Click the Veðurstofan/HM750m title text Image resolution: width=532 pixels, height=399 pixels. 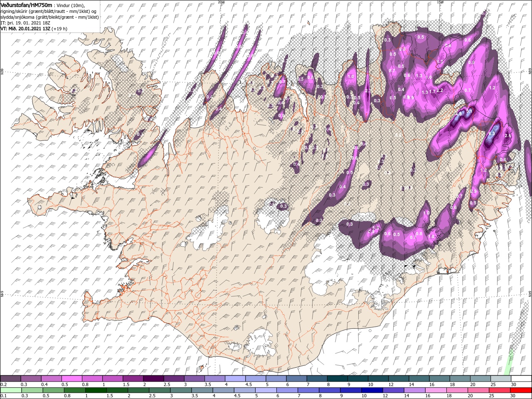coord(26,5)
